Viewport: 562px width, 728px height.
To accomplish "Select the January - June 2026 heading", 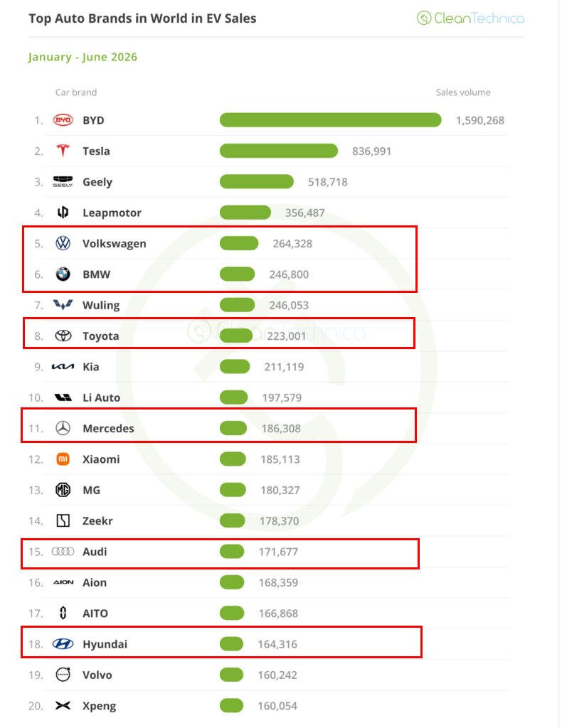I will [83, 57].
